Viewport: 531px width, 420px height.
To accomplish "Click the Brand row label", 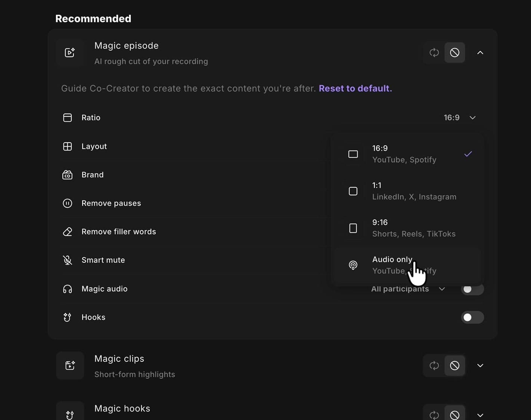I will coord(93,175).
